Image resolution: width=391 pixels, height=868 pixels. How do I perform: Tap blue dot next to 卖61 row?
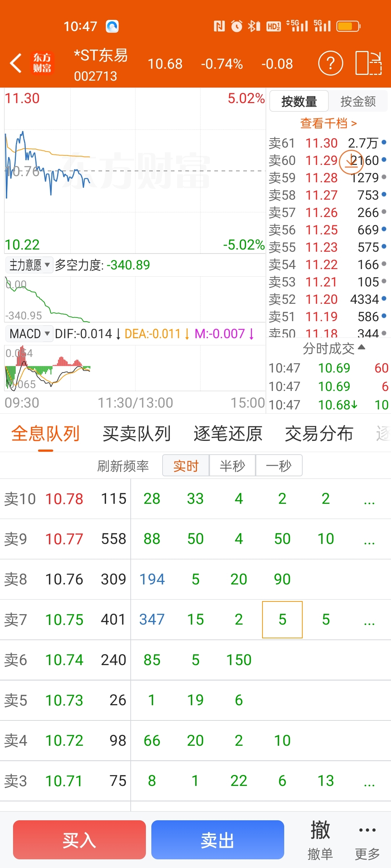(384, 142)
